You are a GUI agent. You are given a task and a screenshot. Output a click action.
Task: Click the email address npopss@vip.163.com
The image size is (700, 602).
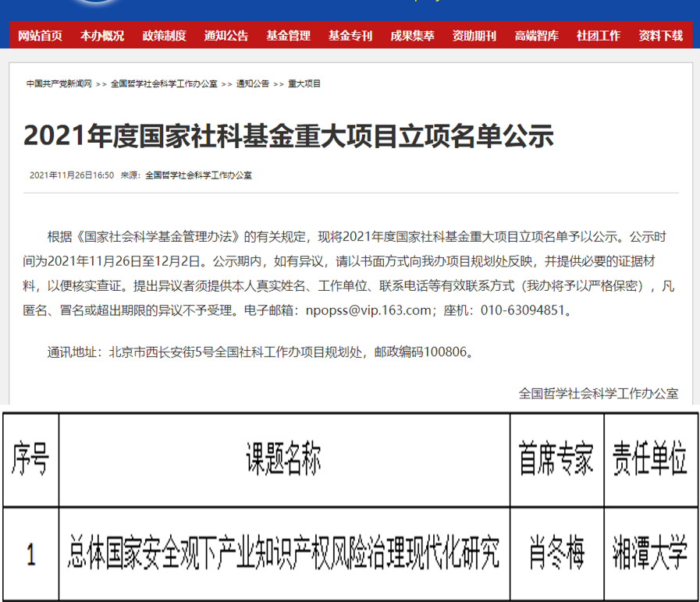click(368, 310)
